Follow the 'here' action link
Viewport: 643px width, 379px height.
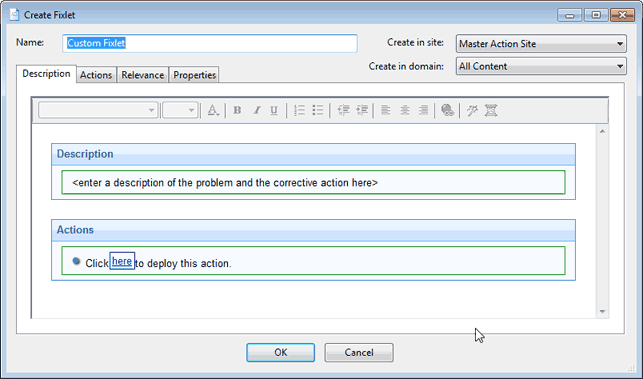coord(122,261)
